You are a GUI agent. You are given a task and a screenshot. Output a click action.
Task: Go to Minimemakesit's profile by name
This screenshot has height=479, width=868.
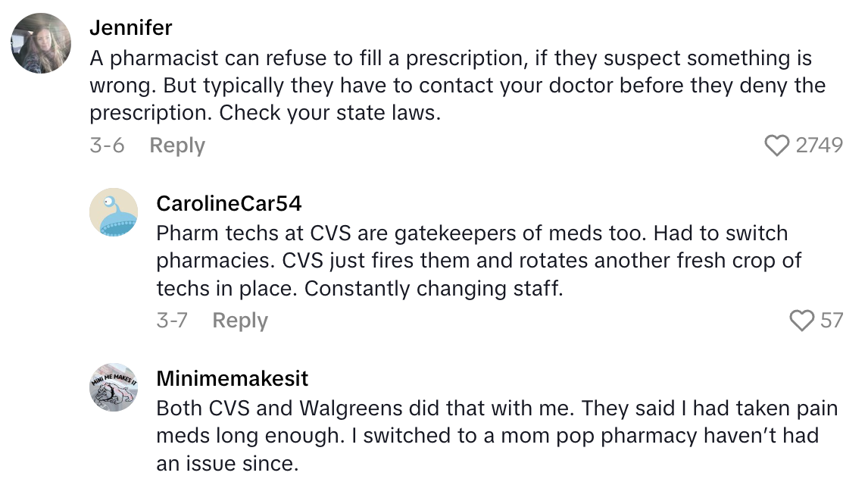click(x=233, y=378)
